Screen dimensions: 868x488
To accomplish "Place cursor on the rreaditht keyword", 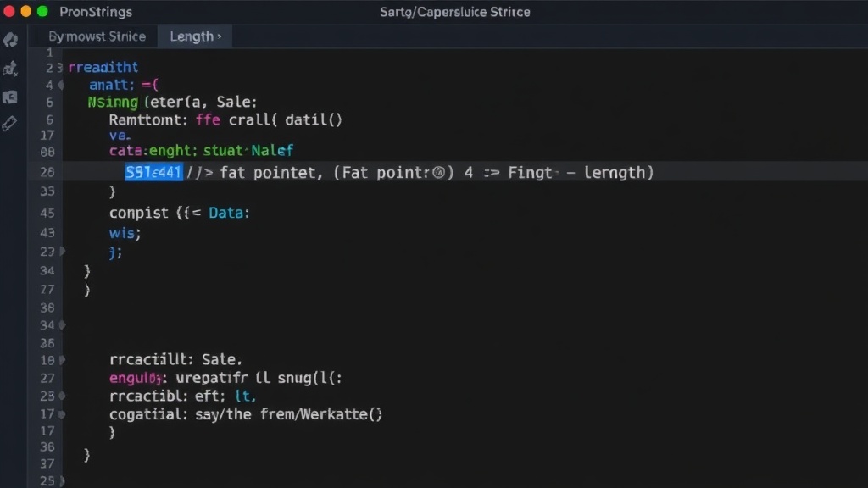I will point(103,68).
